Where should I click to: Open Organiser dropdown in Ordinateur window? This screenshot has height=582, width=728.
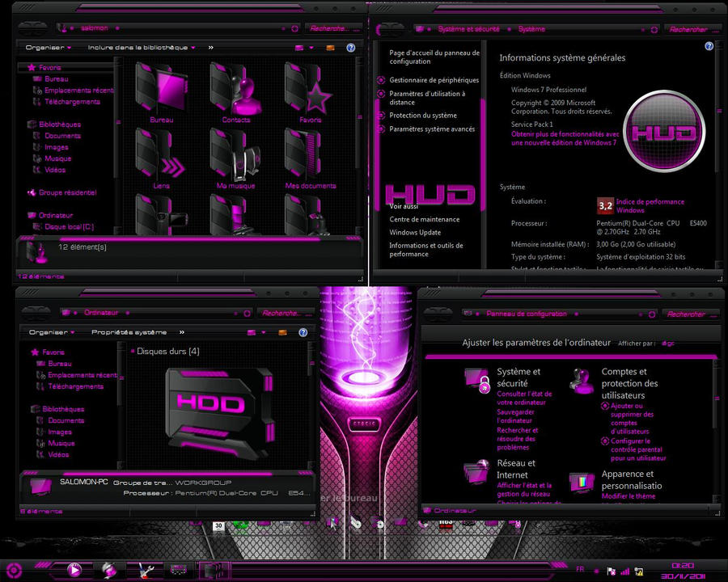point(52,332)
